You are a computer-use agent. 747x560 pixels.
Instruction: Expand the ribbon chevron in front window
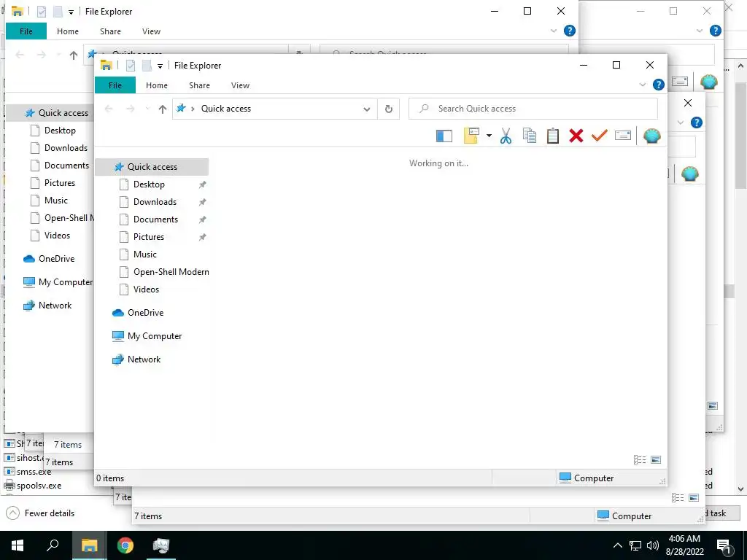coord(642,85)
